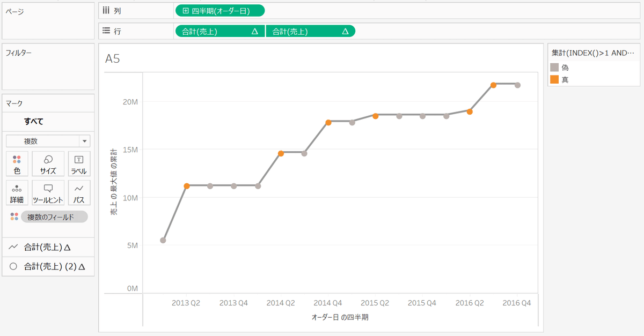Open the 複数 mark type dropdown
The width and height of the screenshot is (644, 336).
[x=48, y=141]
